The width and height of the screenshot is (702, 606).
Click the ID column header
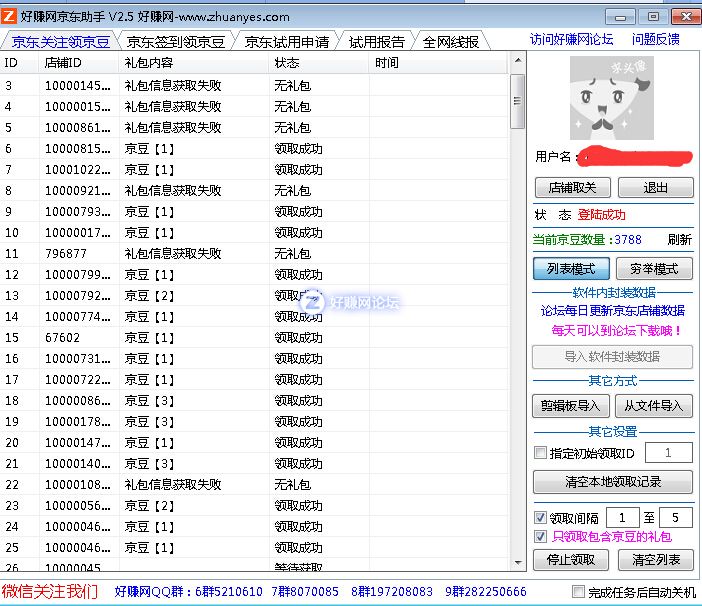click(19, 63)
